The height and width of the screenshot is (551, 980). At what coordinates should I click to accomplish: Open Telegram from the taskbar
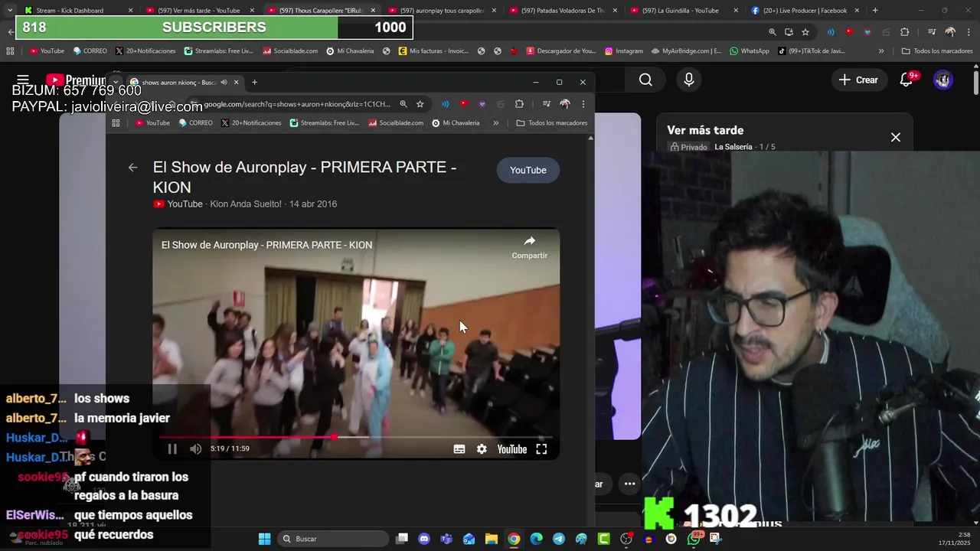pos(559,539)
